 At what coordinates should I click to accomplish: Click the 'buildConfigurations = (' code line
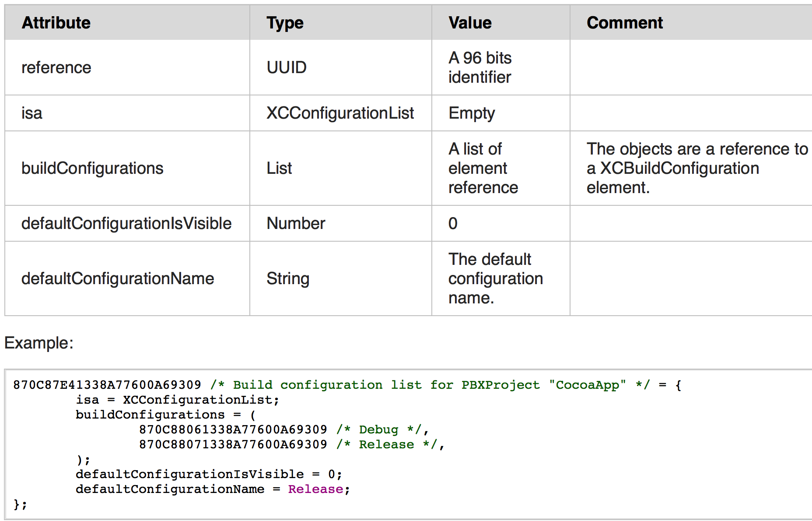(x=166, y=415)
